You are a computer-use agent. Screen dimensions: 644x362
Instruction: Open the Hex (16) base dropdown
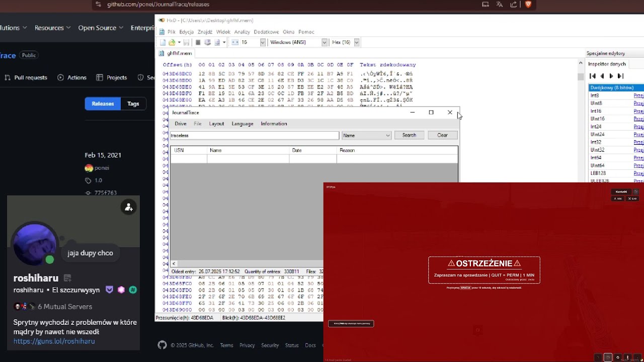(357, 42)
